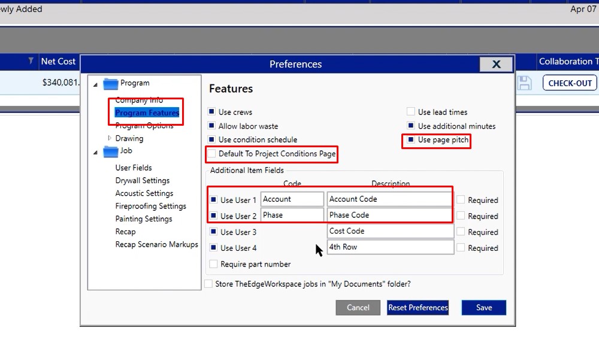Click the Reset Preferences button
The image size is (599, 364).
[x=418, y=308]
